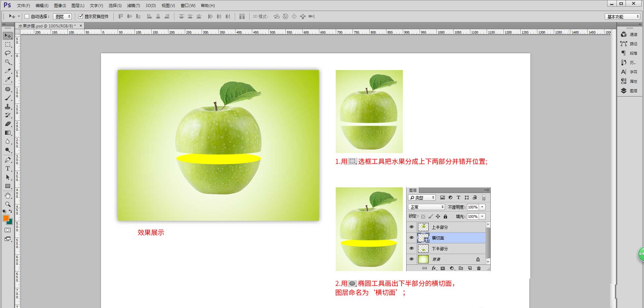Image resolution: width=644 pixels, height=308 pixels.
Task: Open the 视图(V) menu
Action: pos(168,6)
